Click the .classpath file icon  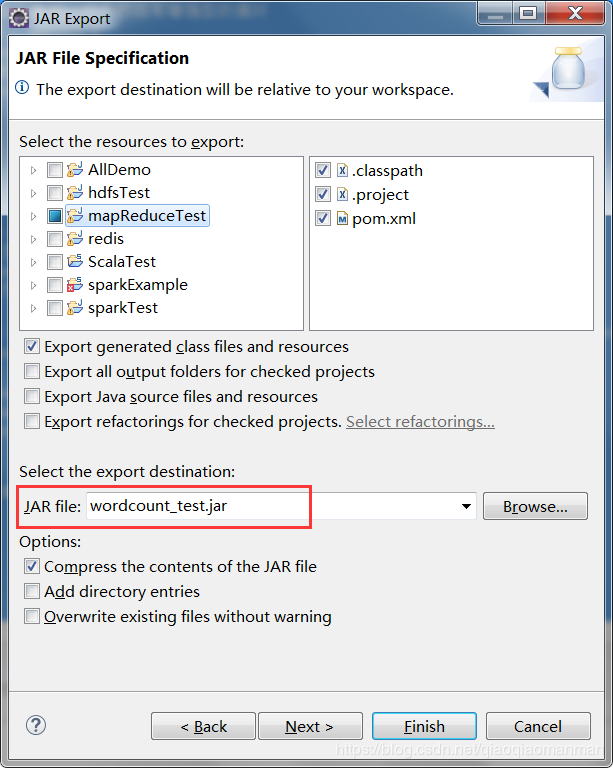tap(343, 170)
